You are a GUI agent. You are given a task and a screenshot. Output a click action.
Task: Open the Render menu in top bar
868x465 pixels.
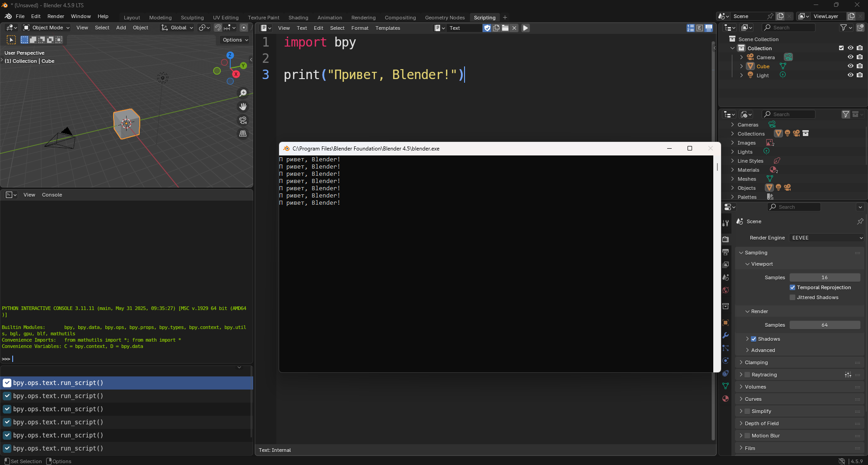pos(56,16)
